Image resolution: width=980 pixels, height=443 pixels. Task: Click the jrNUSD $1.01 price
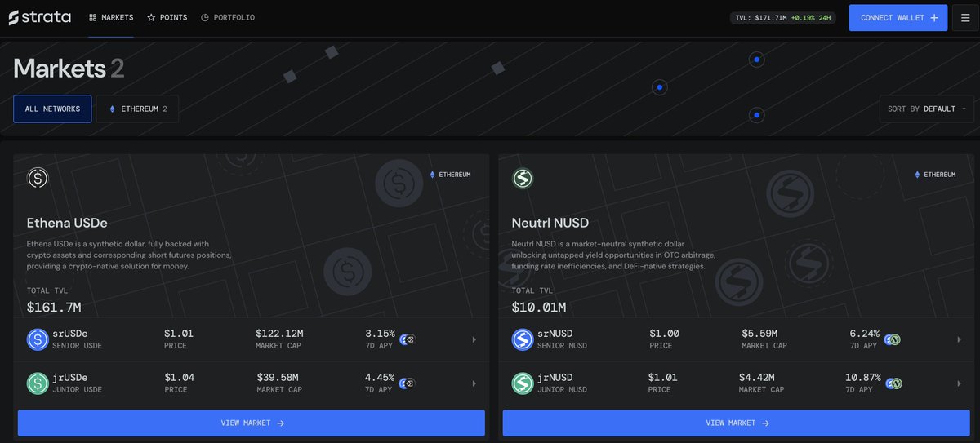coord(662,378)
